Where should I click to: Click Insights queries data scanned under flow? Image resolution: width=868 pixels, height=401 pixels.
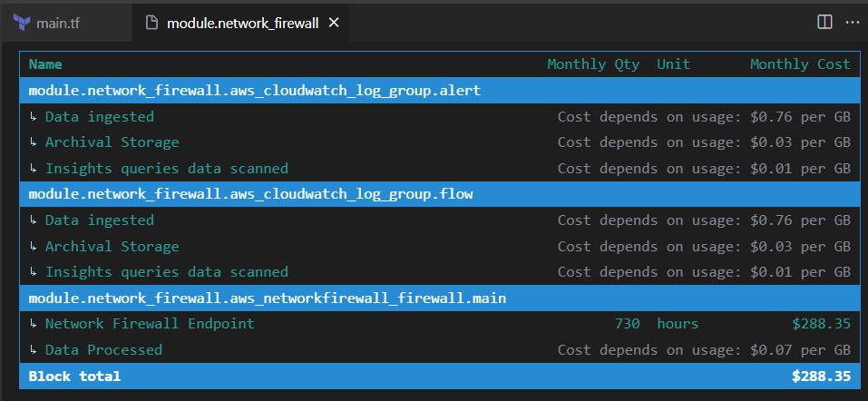pos(167,272)
